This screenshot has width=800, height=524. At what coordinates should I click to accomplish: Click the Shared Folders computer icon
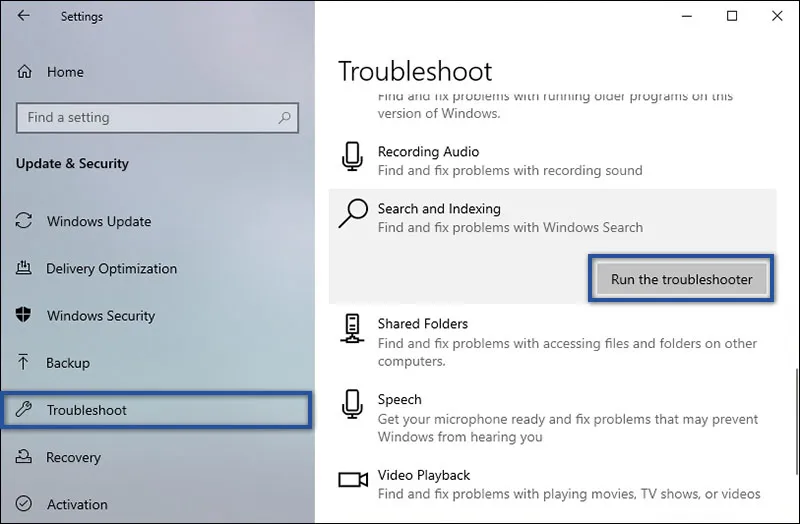tap(352, 328)
